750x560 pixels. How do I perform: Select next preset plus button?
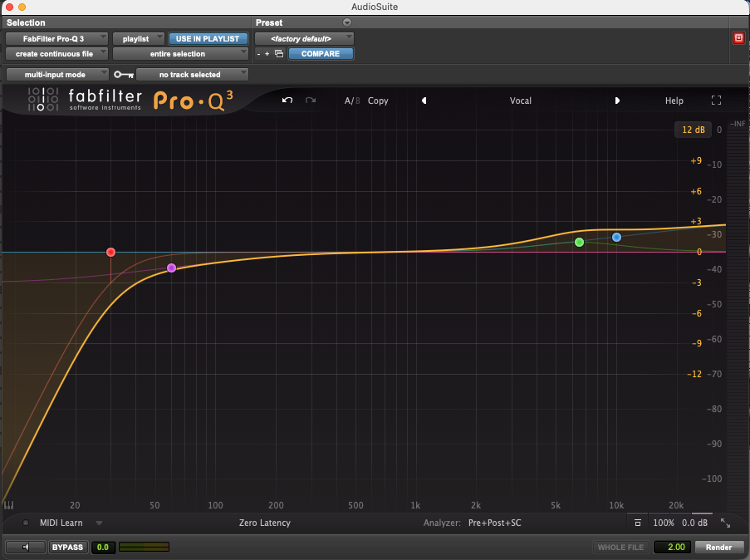[267, 54]
